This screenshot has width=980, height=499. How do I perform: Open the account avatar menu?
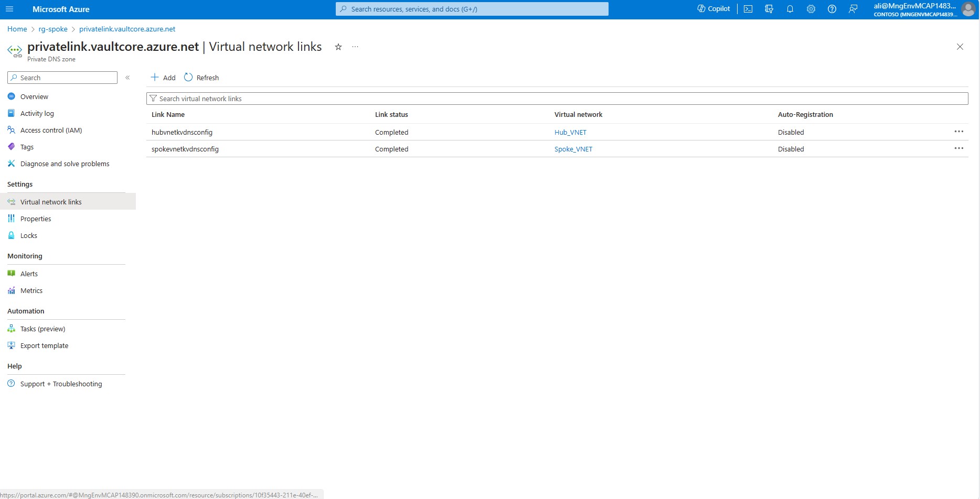(x=968, y=9)
